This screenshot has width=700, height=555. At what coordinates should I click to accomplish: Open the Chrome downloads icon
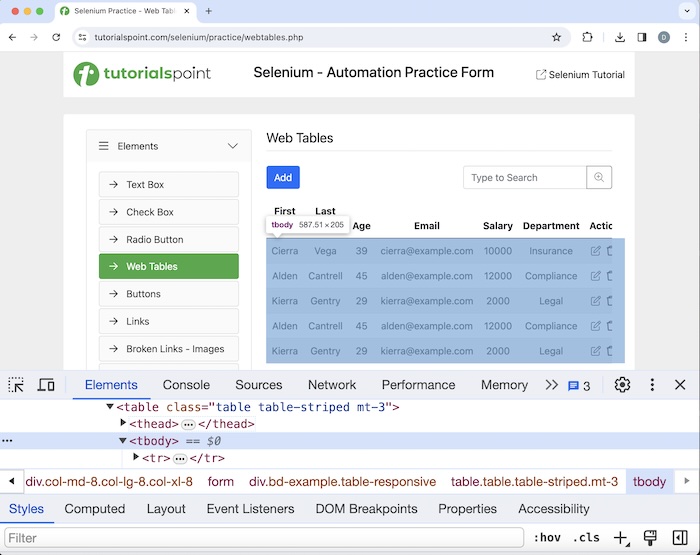620,37
